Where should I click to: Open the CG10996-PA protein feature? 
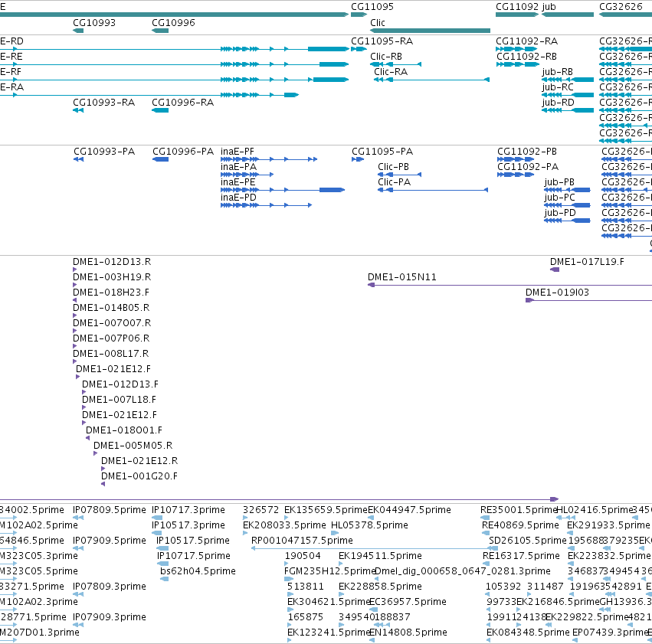[x=160, y=159]
